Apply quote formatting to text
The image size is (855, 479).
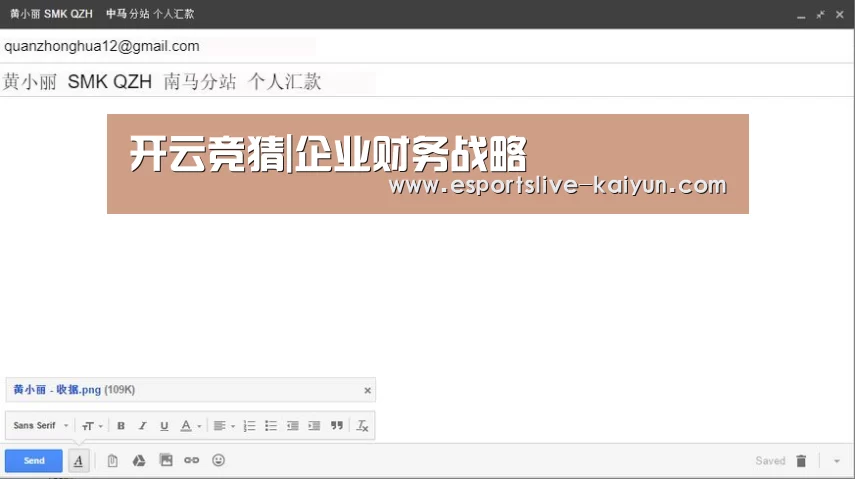pyautogui.click(x=337, y=426)
